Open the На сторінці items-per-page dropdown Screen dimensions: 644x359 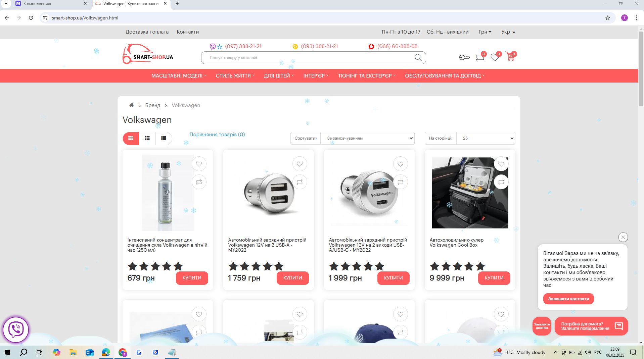pos(486,138)
